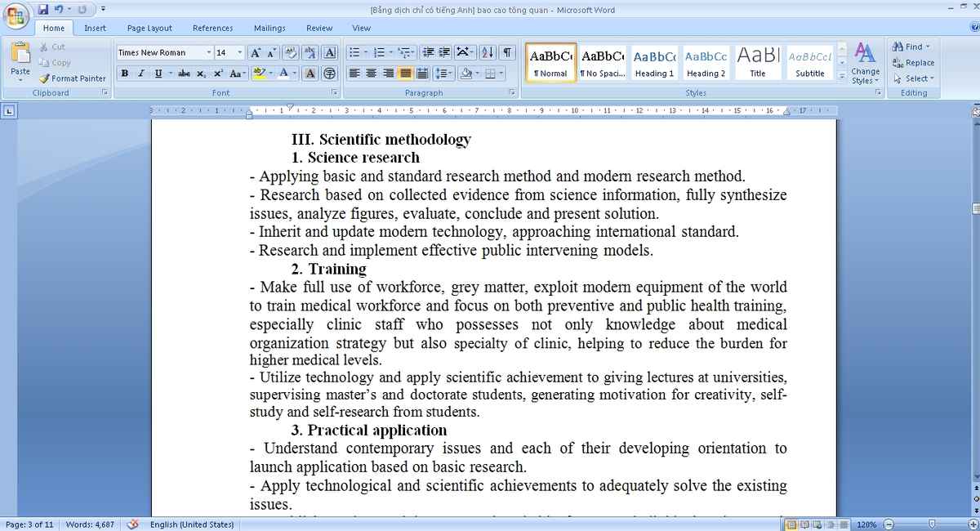Apply the font color button

point(283,74)
